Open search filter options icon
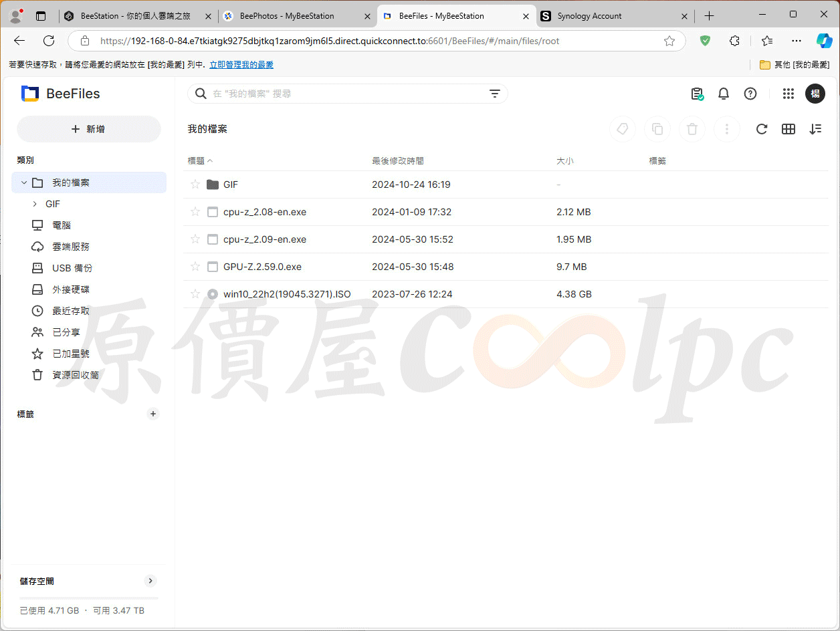 click(495, 94)
